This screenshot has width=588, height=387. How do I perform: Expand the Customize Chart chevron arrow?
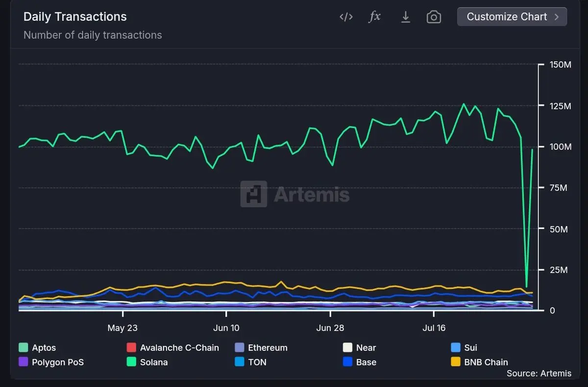click(x=557, y=17)
